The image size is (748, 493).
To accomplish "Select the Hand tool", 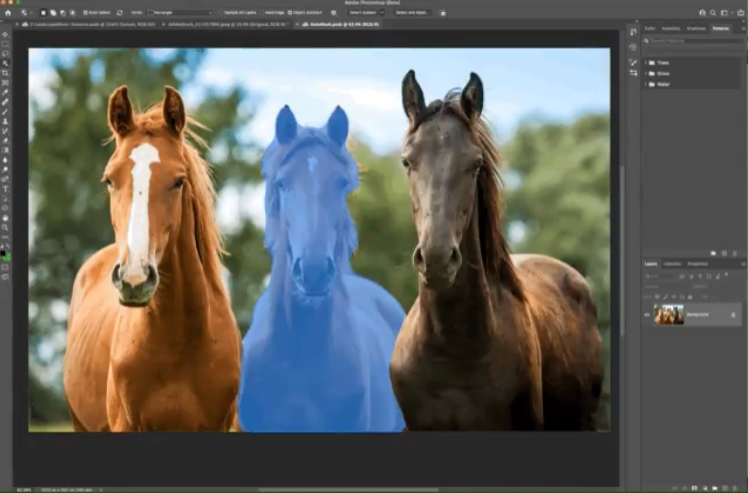I will (5, 218).
